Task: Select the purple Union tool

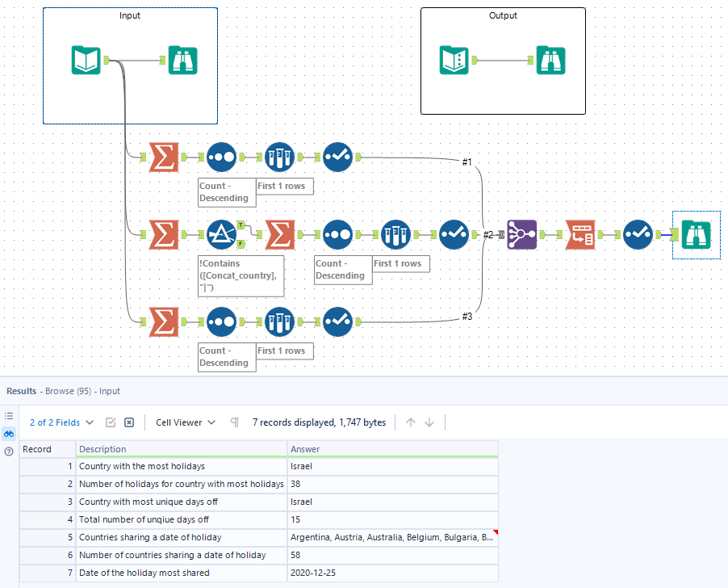Action: point(522,234)
